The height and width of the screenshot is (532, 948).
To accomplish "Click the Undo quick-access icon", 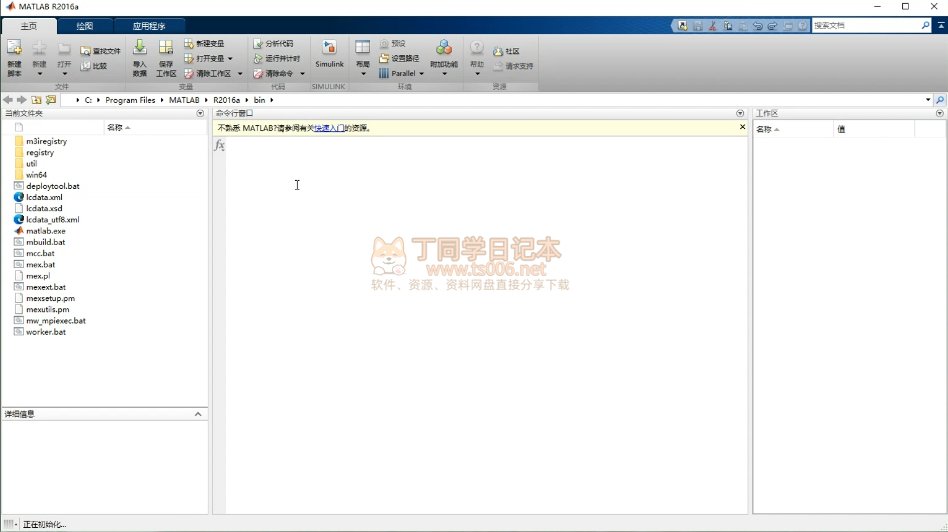I will (x=758, y=26).
